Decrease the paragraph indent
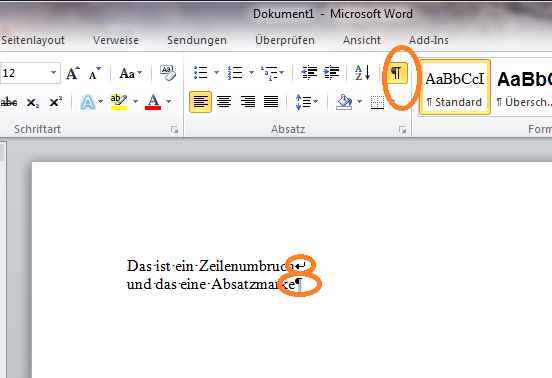 coord(309,73)
